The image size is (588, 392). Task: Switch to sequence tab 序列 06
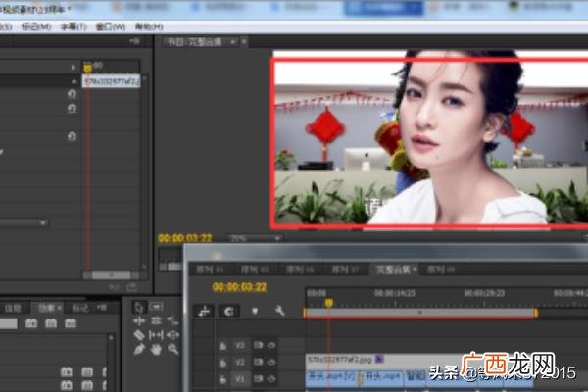point(300,269)
